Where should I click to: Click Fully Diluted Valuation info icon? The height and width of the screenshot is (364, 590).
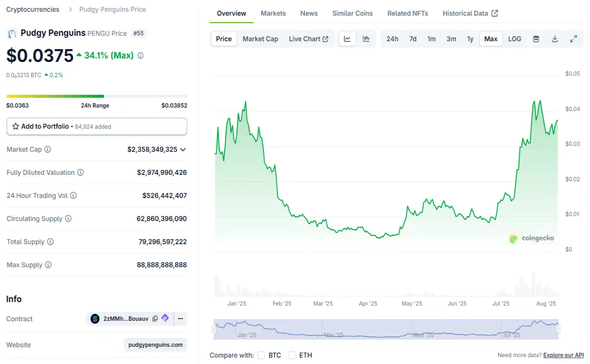(x=81, y=172)
